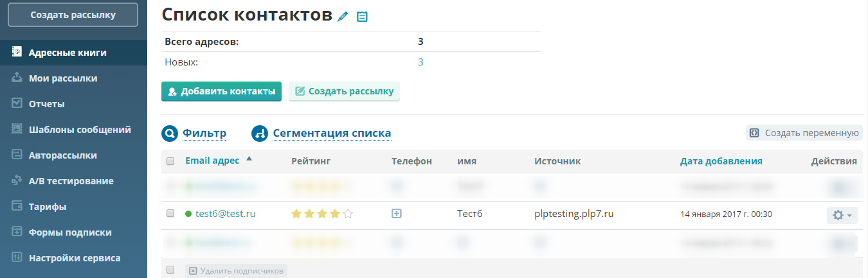
Task: Click the Телефон column header
Action: 411,161
